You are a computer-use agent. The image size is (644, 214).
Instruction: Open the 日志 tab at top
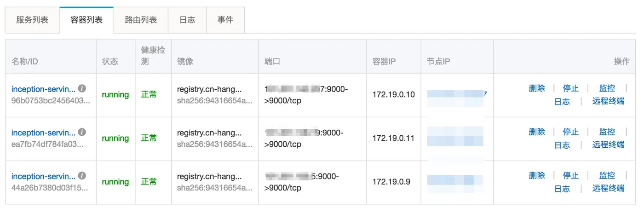click(x=187, y=20)
